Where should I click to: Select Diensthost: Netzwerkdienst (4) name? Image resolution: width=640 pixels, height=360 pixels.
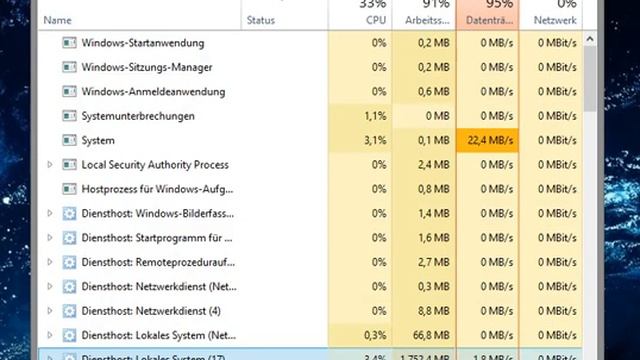coord(151,311)
